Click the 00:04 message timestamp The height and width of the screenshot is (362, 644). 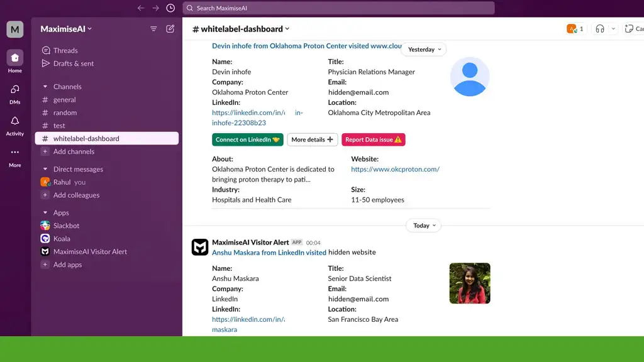click(x=313, y=243)
